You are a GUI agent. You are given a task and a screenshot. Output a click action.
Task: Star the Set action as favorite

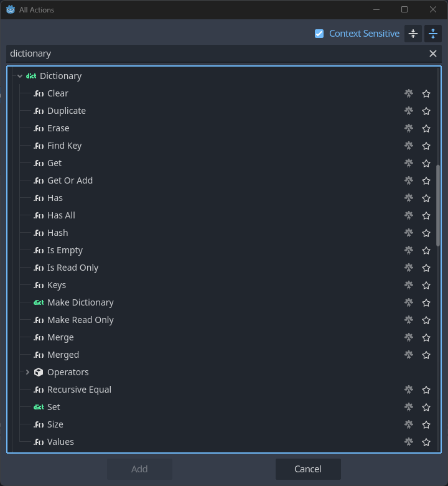pyautogui.click(x=426, y=407)
